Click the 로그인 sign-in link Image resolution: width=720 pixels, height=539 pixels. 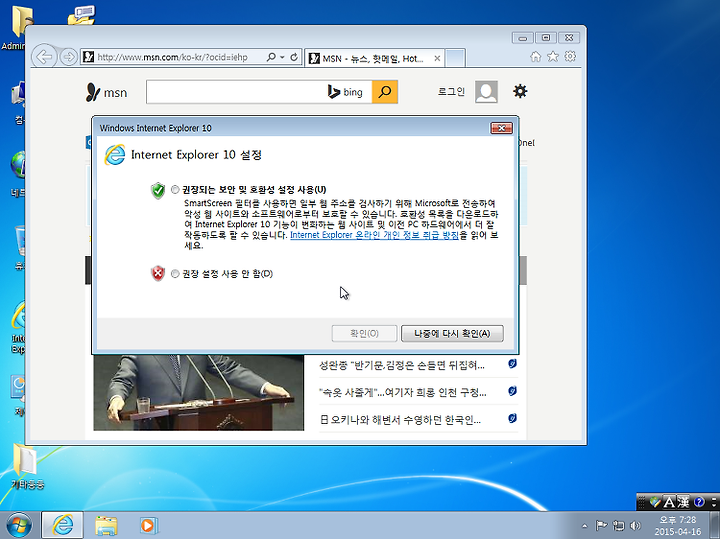click(451, 91)
